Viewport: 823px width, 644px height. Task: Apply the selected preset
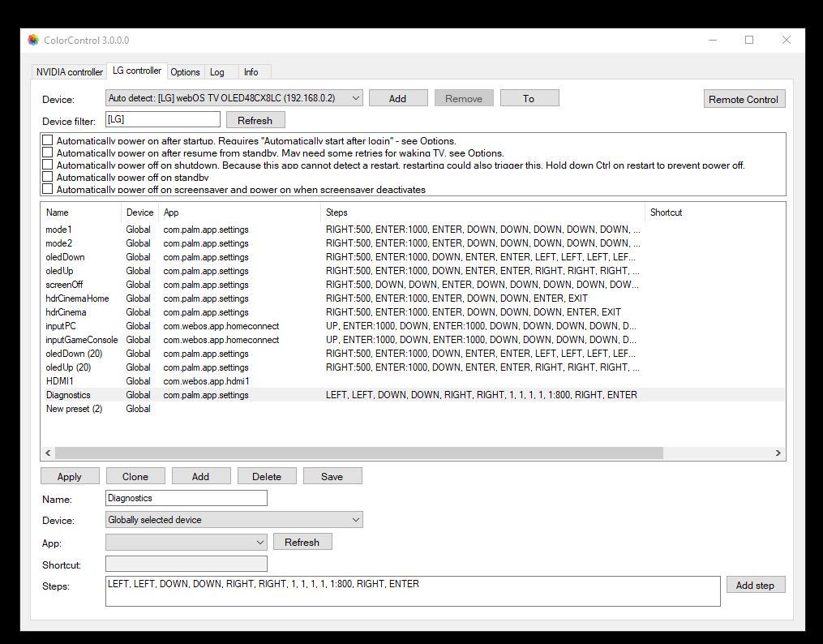point(69,476)
